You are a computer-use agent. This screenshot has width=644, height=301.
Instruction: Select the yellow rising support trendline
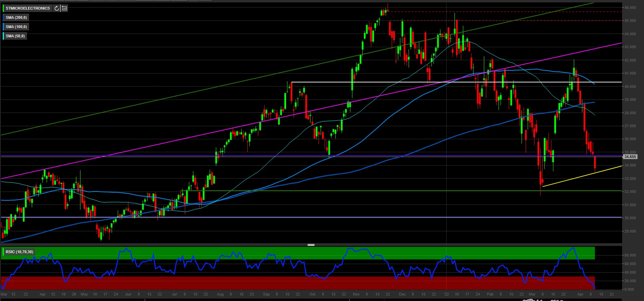[x=582, y=176]
